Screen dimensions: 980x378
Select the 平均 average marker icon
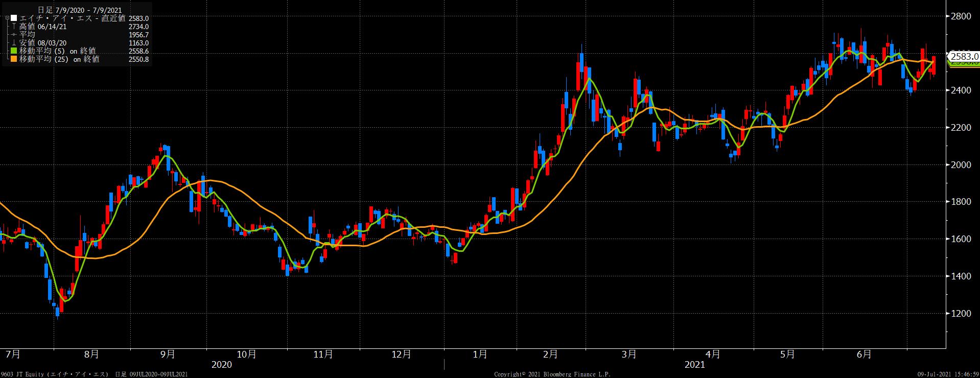14,35
